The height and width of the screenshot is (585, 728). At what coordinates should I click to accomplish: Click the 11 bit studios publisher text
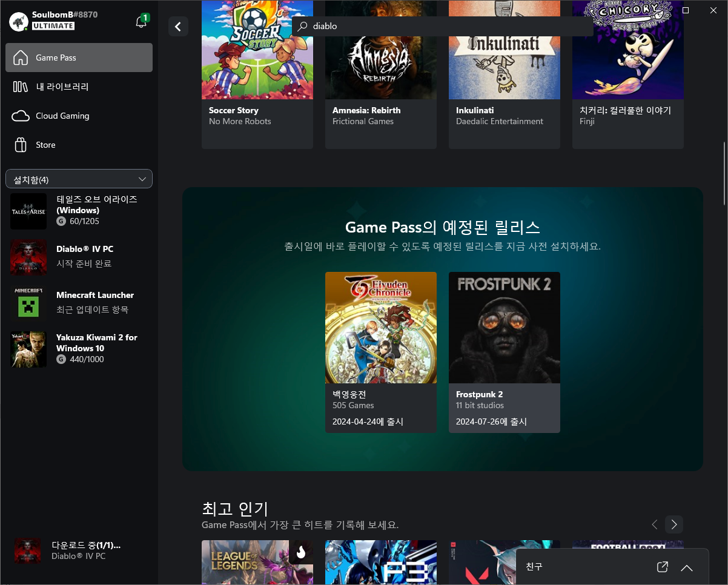(480, 405)
